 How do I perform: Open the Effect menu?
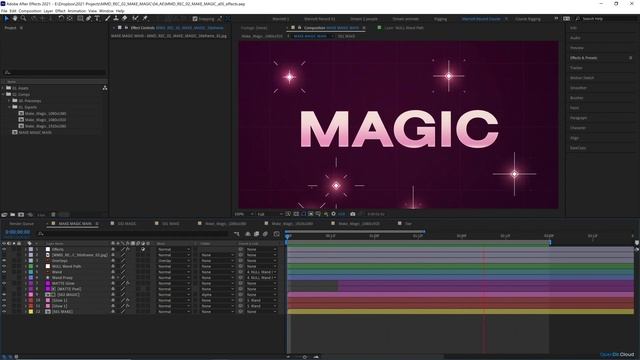click(60, 11)
